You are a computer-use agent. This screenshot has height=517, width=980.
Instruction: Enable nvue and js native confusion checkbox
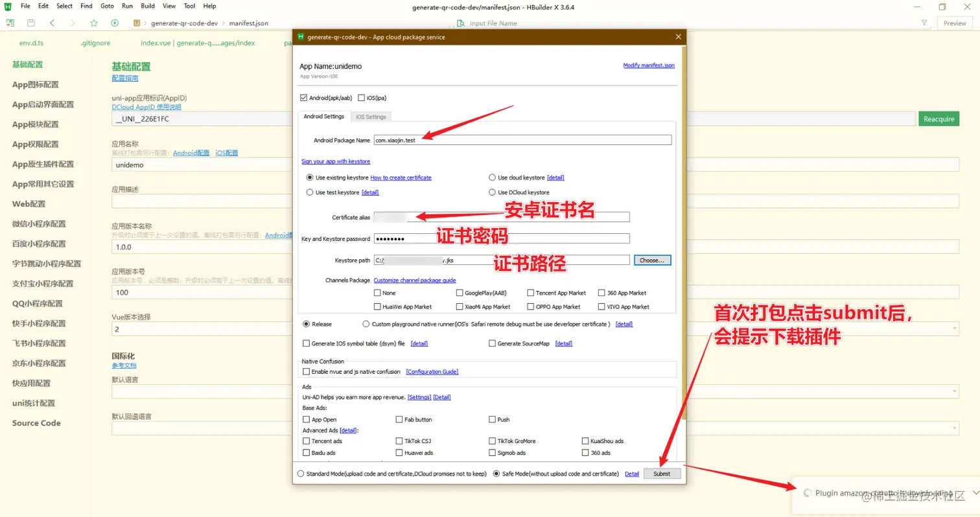[x=307, y=372]
